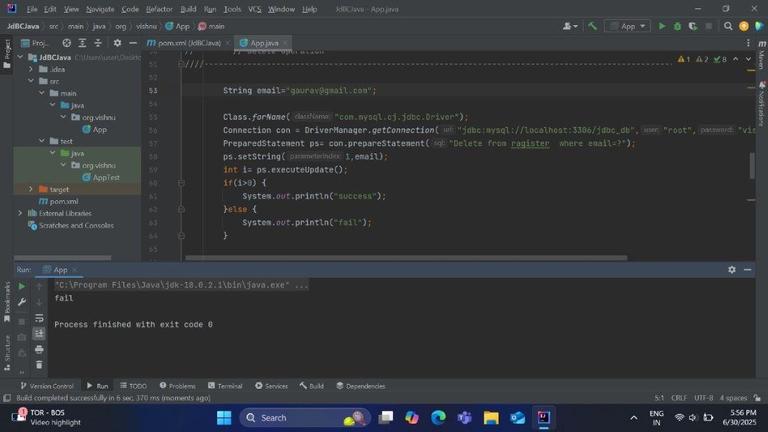The width and height of the screenshot is (768, 432).
Task: Select opened file locate target icon
Action: (x=67, y=43)
